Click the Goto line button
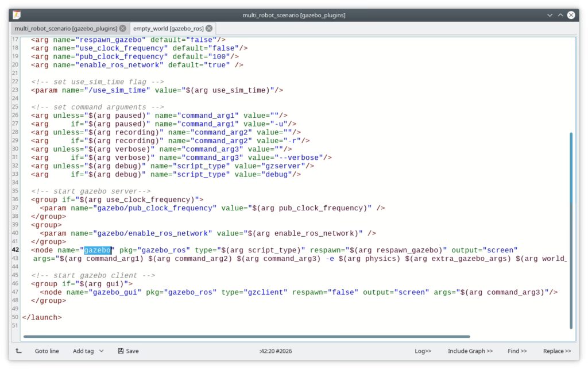Viewport: 588px width, 369px height. [x=47, y=351]
